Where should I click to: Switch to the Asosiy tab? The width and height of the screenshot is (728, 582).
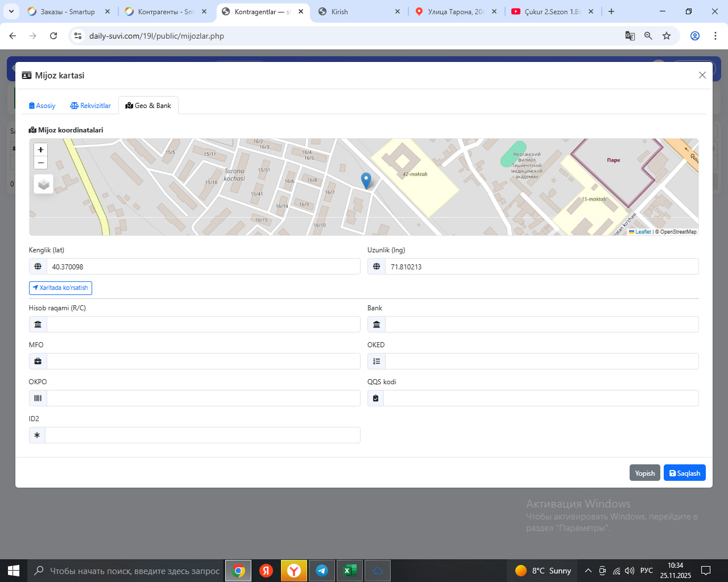click(42, 106)
